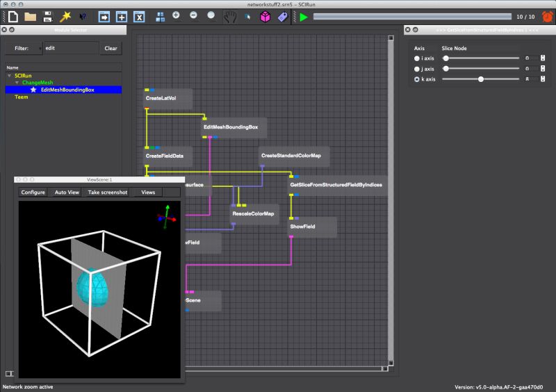Select the i axis radio button

pos(416,58)
